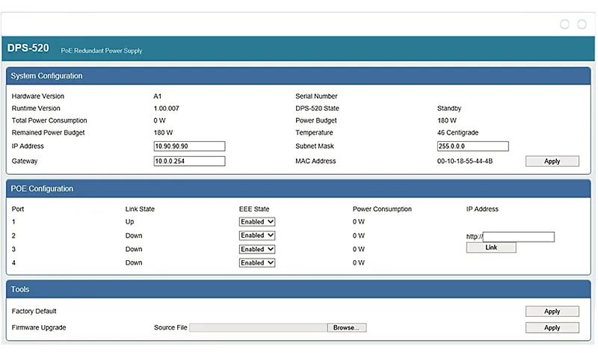Click the first circle button at top right
598x364 pixels.
(x=564, y=25)
